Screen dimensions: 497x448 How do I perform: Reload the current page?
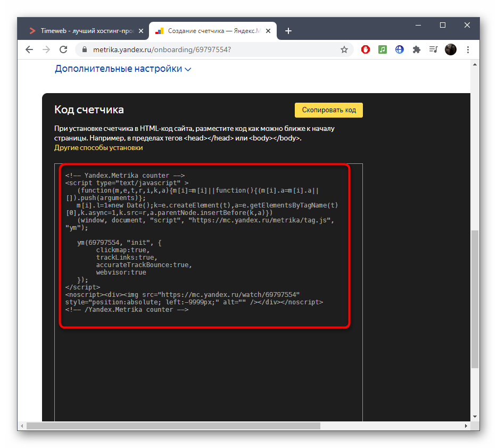click(63, 49)
